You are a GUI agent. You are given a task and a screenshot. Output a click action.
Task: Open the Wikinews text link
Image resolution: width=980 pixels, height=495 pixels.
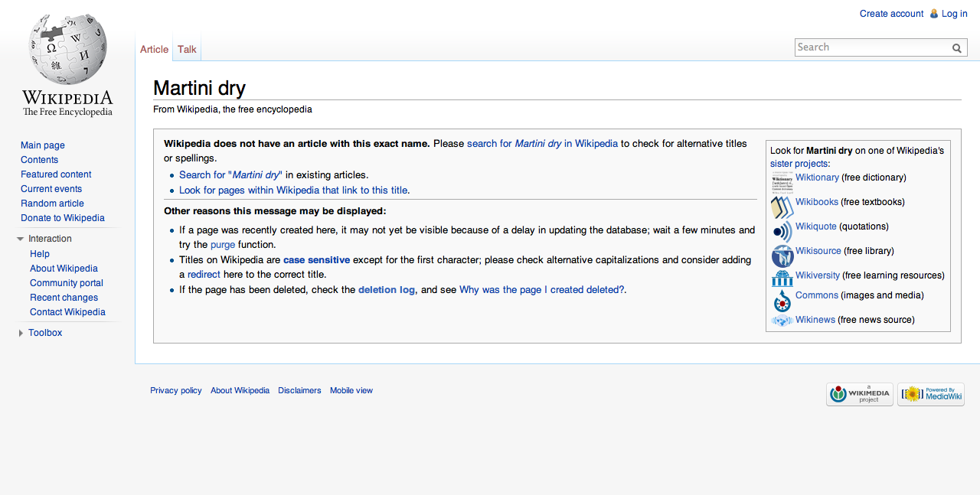(815, 320)
